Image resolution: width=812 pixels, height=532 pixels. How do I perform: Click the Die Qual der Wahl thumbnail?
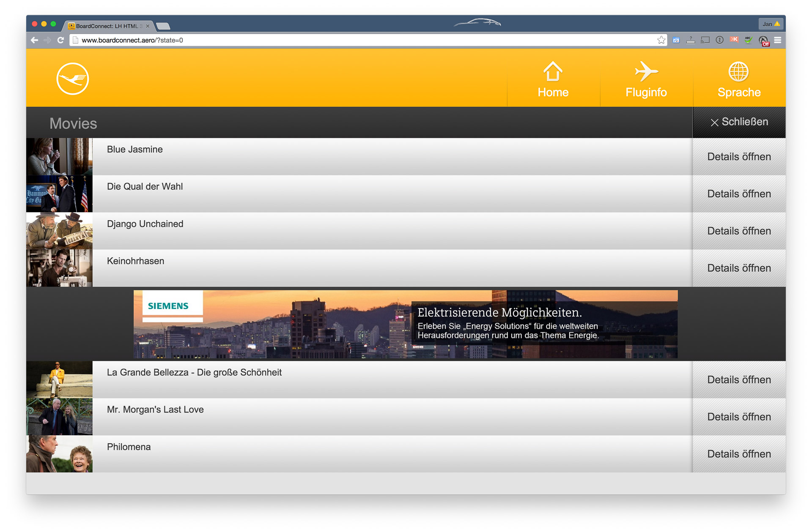[59, 194]
